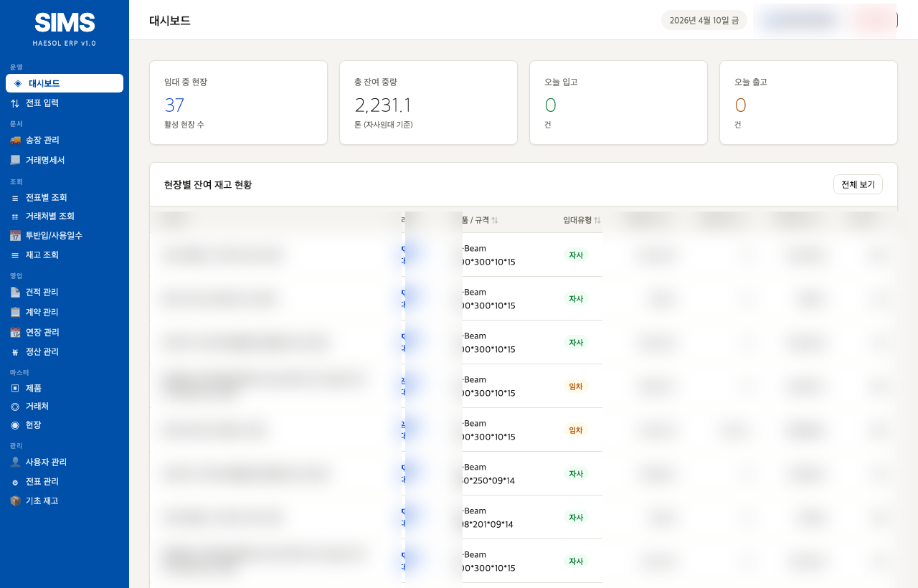
Task: Sort table by 임대유형 column arrows
Action: 597,220
